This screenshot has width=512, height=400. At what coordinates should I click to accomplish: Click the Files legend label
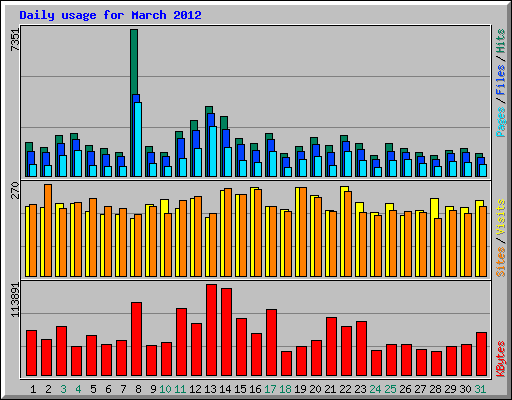pyautogui.click(x=500, y=80)
